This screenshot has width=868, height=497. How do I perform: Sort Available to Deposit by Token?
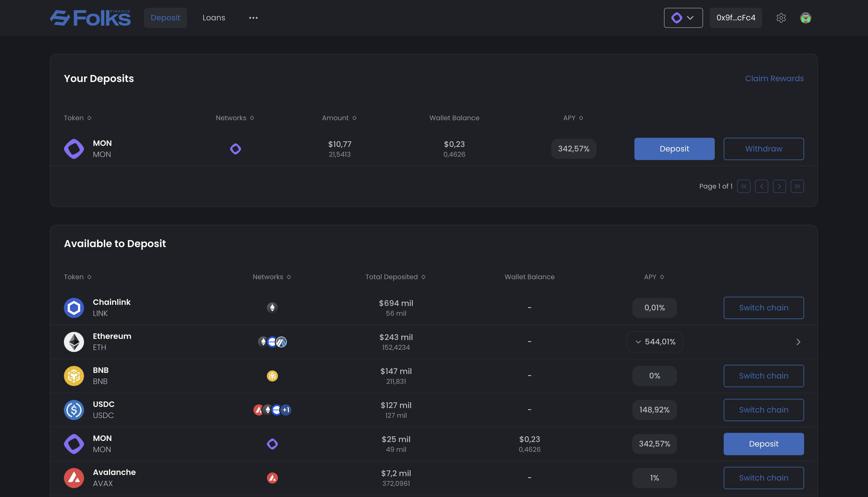pos(78,277)
